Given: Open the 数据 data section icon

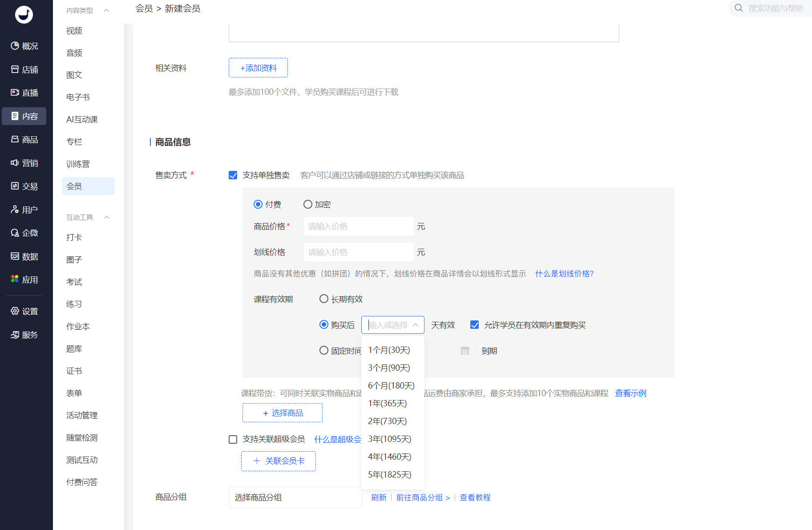Looking at the screenshot, I should [15, 256].
